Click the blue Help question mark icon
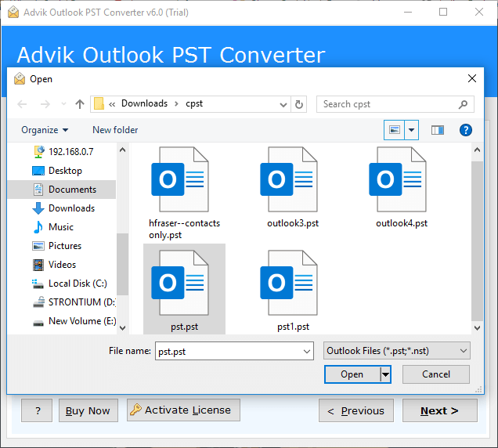 pyautogui.click(x=465, y=130)
